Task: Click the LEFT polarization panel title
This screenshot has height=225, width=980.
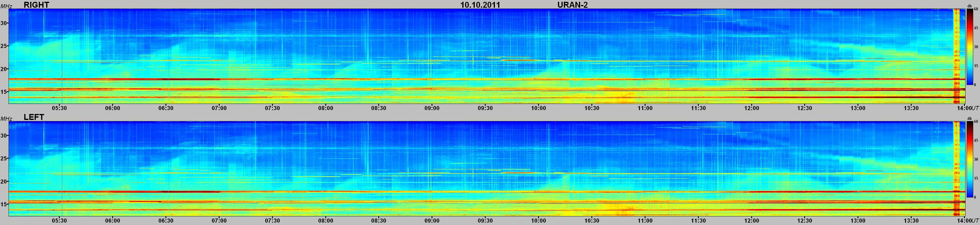Action: point(34,117)
